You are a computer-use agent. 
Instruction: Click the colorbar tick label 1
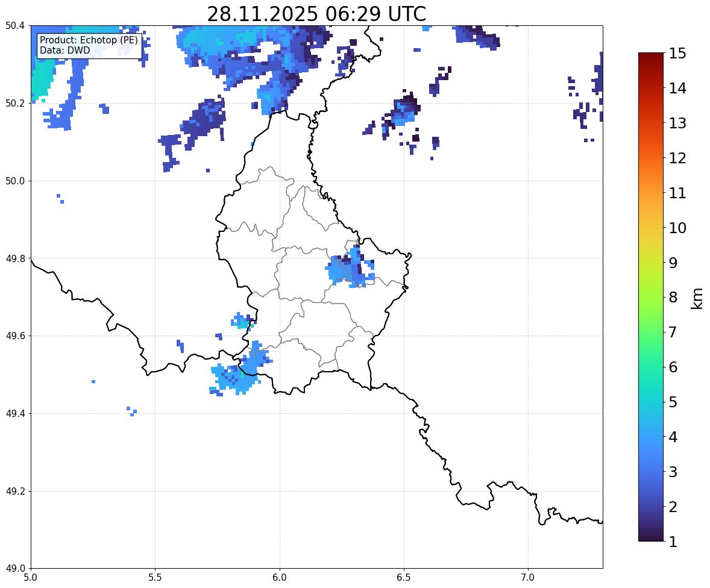pos(673,542)
